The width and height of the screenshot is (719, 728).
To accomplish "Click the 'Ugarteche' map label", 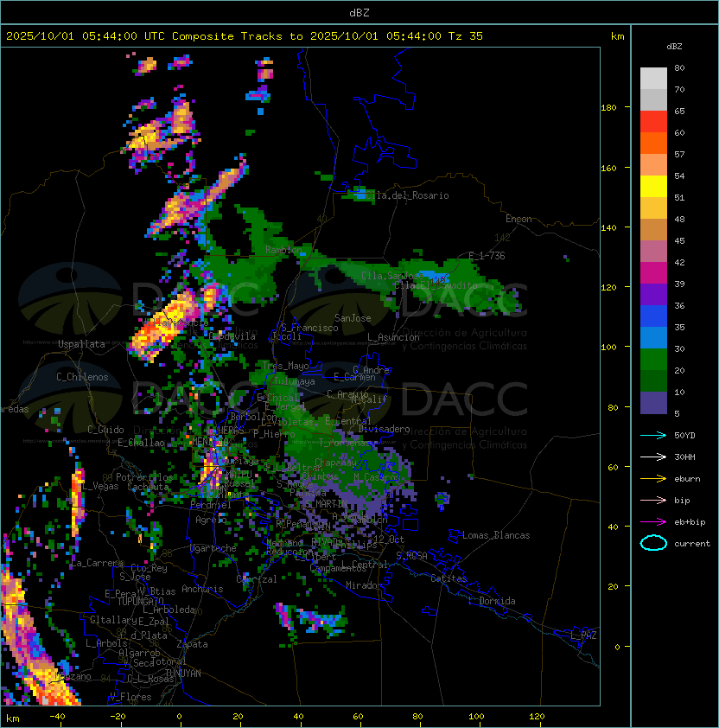I will click(213, 548).
